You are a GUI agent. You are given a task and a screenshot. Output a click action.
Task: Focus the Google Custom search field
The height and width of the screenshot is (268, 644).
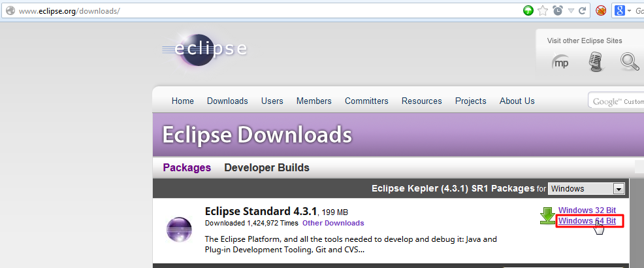coord(616,101)
